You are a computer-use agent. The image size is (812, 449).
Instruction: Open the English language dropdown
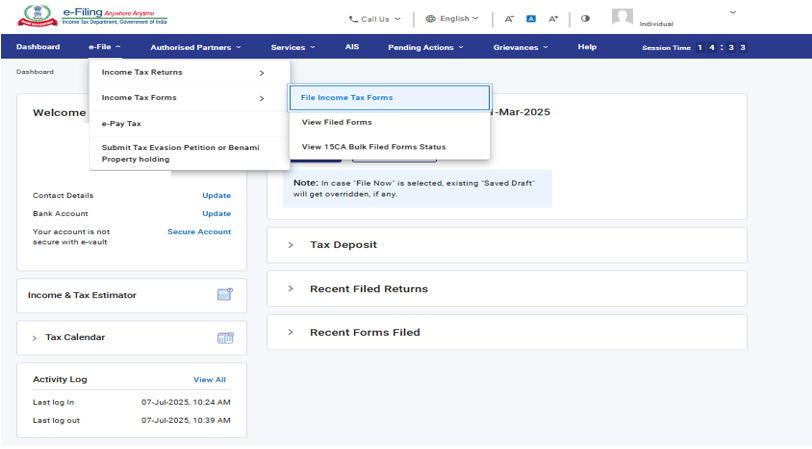[452, 18]
